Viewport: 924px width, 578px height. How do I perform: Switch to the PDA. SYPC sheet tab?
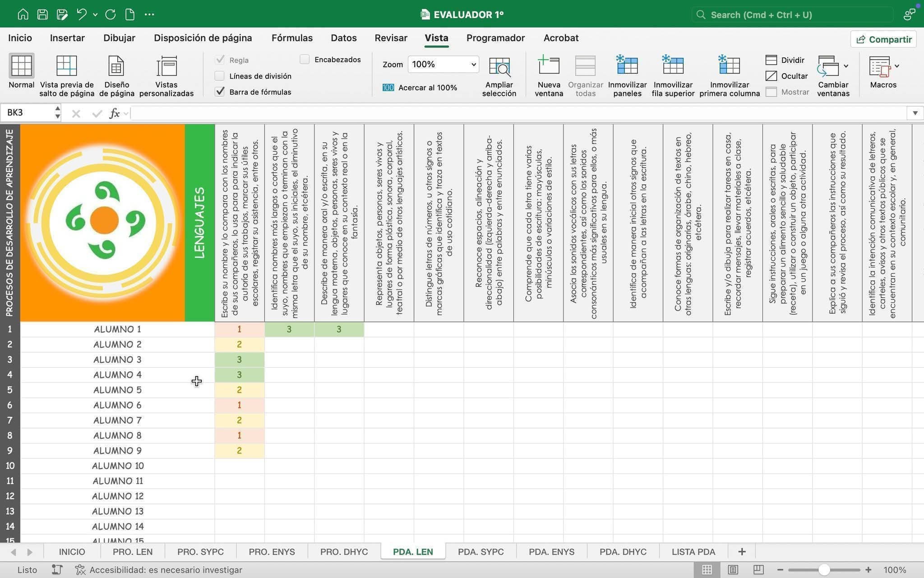click(480, 552)
